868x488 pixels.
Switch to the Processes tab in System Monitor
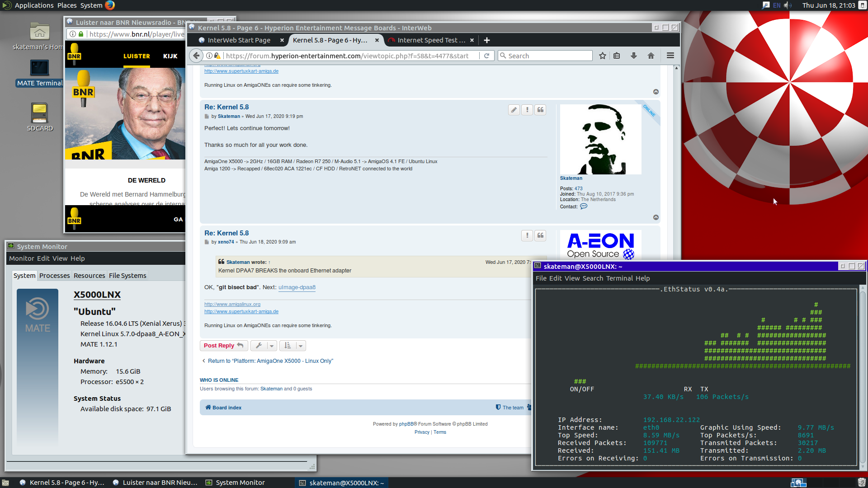click(x=54, y=275)
